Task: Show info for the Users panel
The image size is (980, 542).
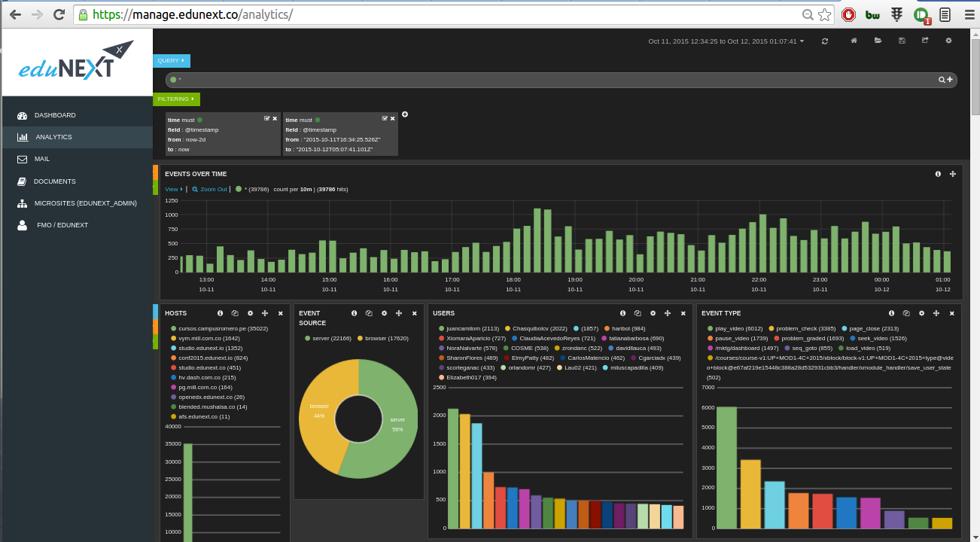Action: pos(623,313)
